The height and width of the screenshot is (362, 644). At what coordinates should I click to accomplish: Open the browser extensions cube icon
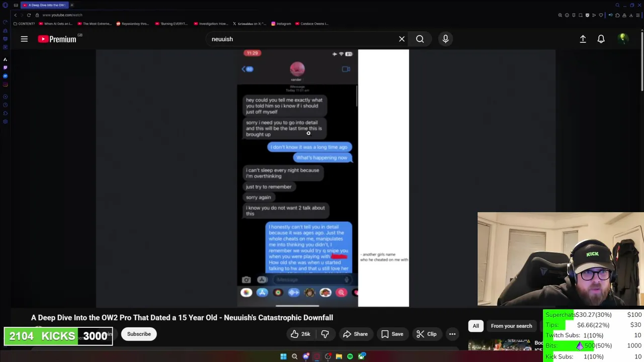point(617,15)
